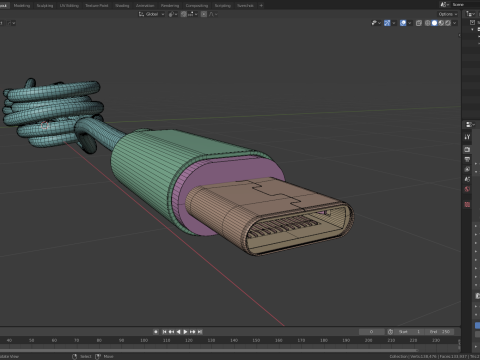This screenshot has width=480, height=360.
Task: Switch to the Modeling workspace tab
Action: point(22,5)
